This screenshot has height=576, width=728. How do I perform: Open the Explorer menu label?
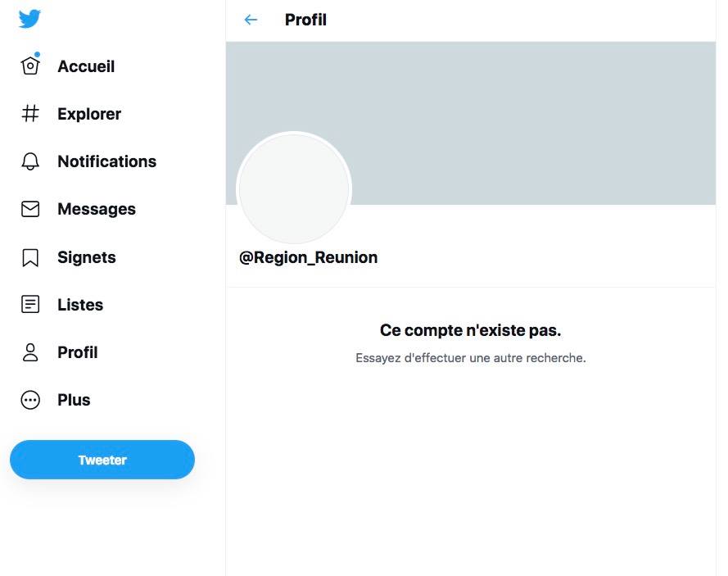(x=89, y=114)
